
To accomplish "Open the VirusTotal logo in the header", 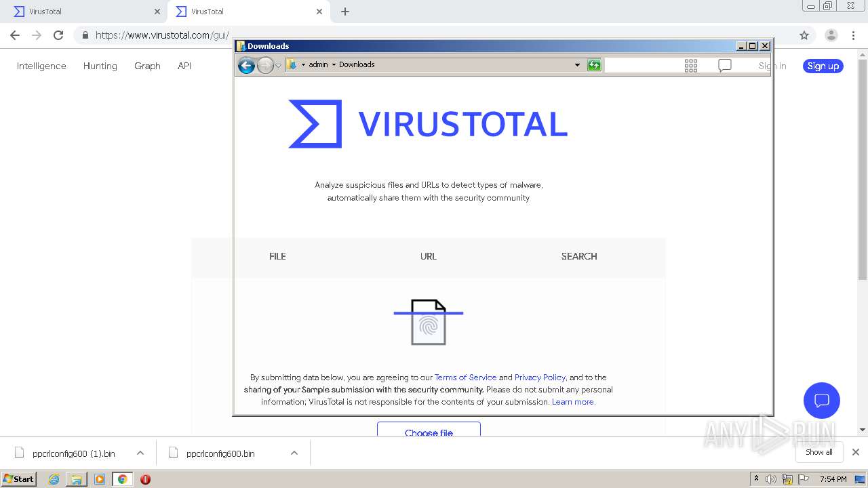I will click(428, 124).
